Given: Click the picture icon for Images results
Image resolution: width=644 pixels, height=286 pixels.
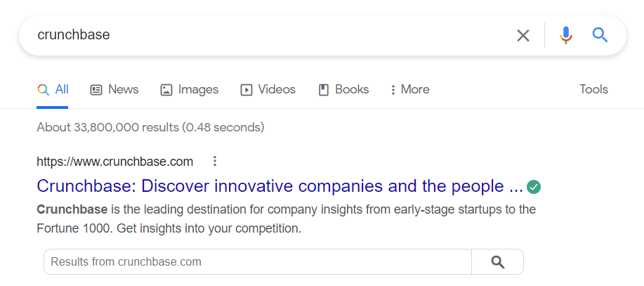Looking at the screenshot, I should (x=166, y=89).
